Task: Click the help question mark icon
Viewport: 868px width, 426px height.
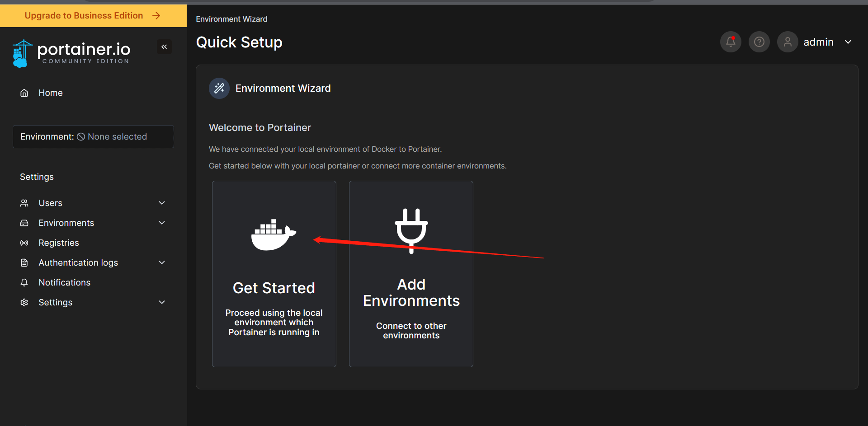Action: click(759, 42)
